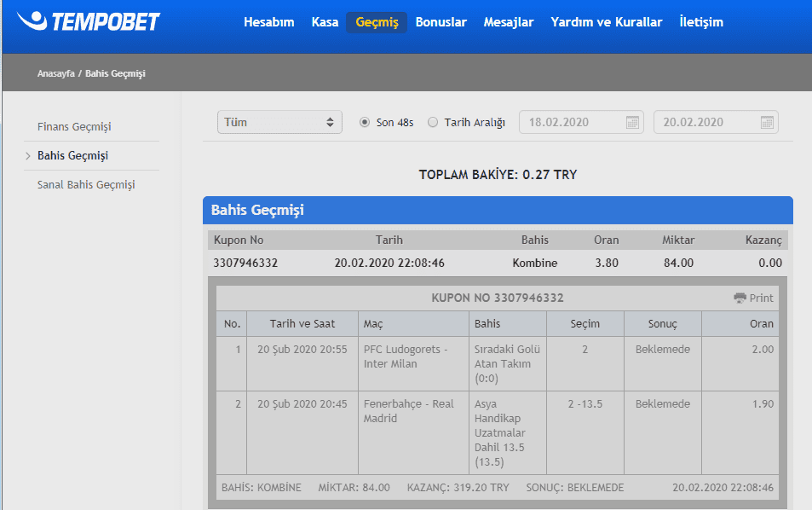The width and height of the screenshot is (812, 510).
Task: Select the Son 48s radio button
Action: coord(365,122)
